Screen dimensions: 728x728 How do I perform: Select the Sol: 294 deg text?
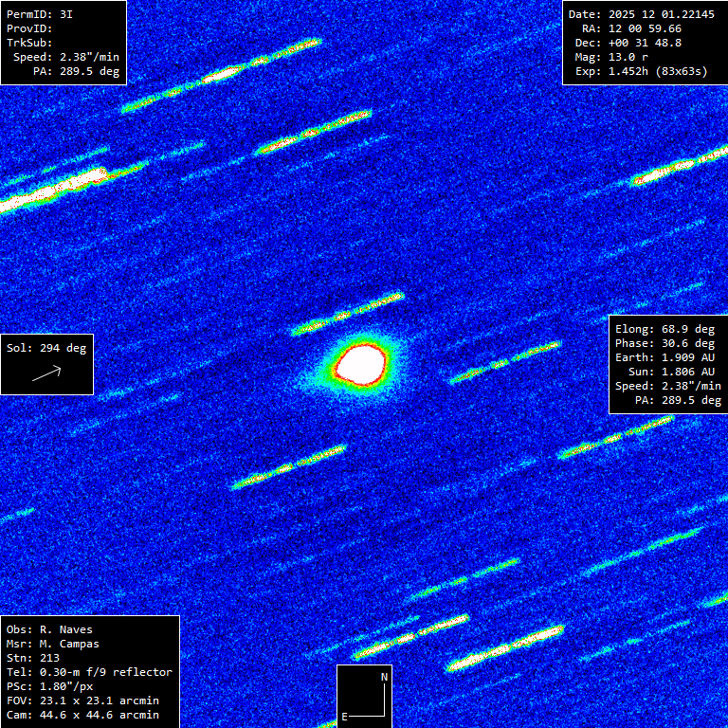coord(46,348)
